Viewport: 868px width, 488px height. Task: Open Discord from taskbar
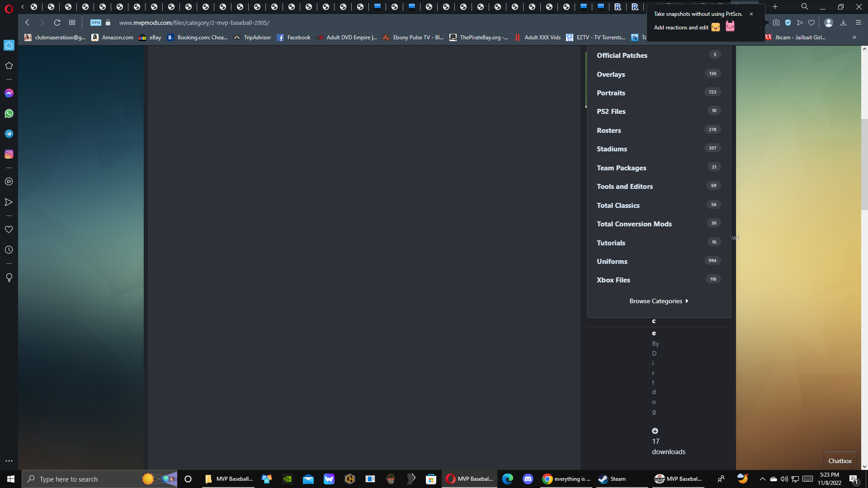(528, 479)
